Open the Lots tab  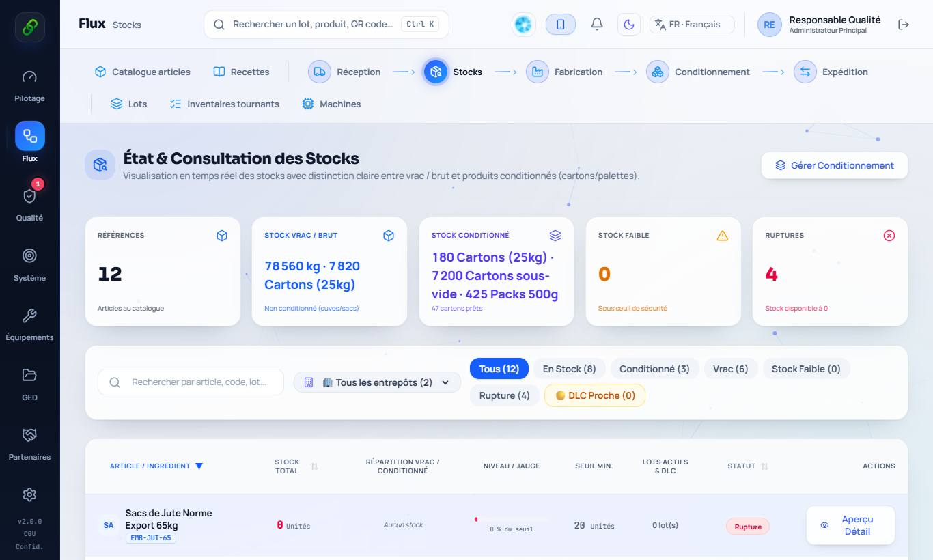pyautogui.click(x=129, y=104)
